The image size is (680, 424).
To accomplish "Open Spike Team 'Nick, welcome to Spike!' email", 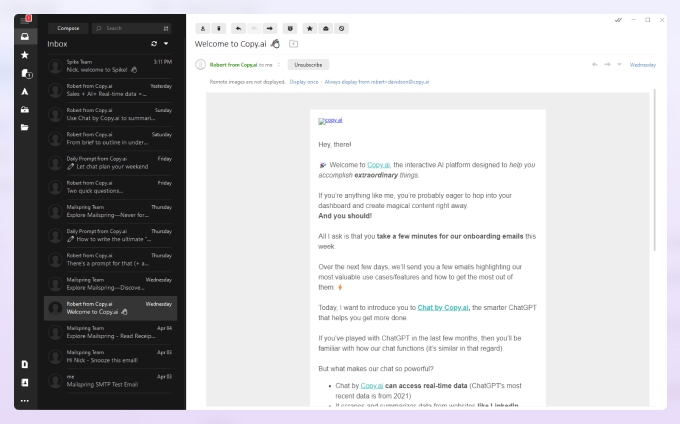I will tap(111, 66).
